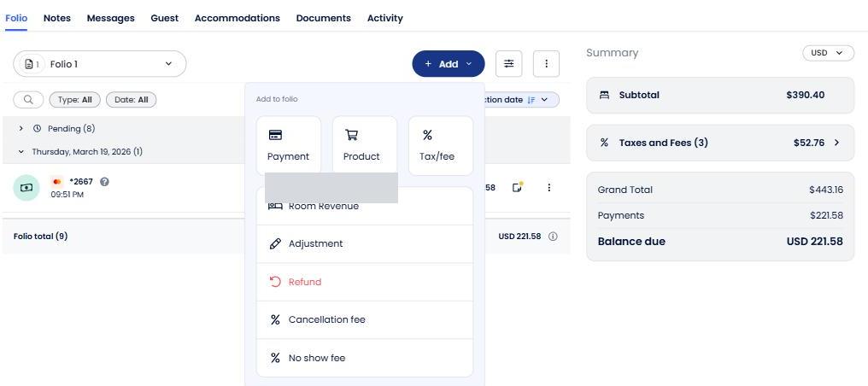Image resolution: width=868 pixels, height=386 pixels.
Task: Expand Taxes and Fees (3) details
Action: (836, 143)
